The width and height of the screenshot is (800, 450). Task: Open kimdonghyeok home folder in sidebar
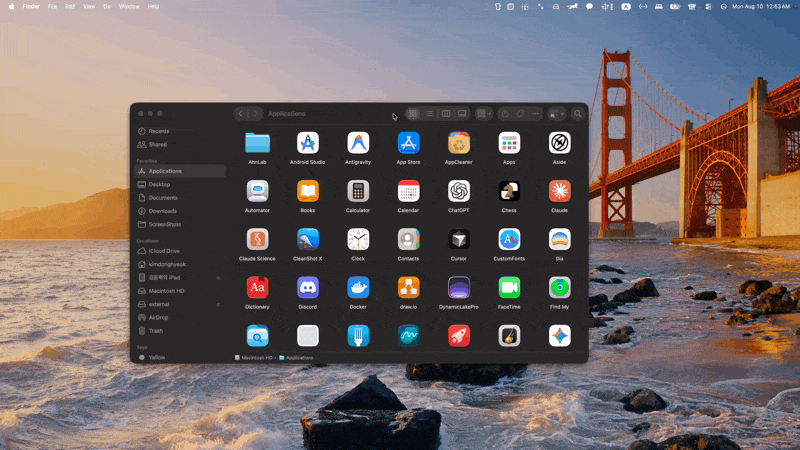click(x=180, y=264)
